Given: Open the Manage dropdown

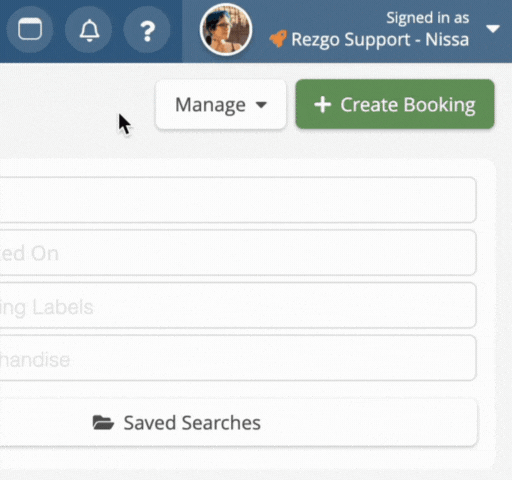Looking at the screenshot, I should (x=221, y=104).
